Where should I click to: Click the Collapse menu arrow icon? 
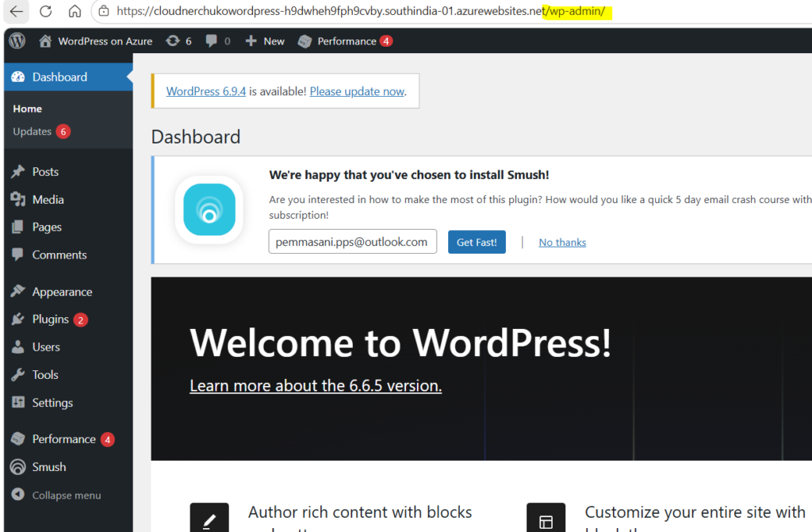18,495
